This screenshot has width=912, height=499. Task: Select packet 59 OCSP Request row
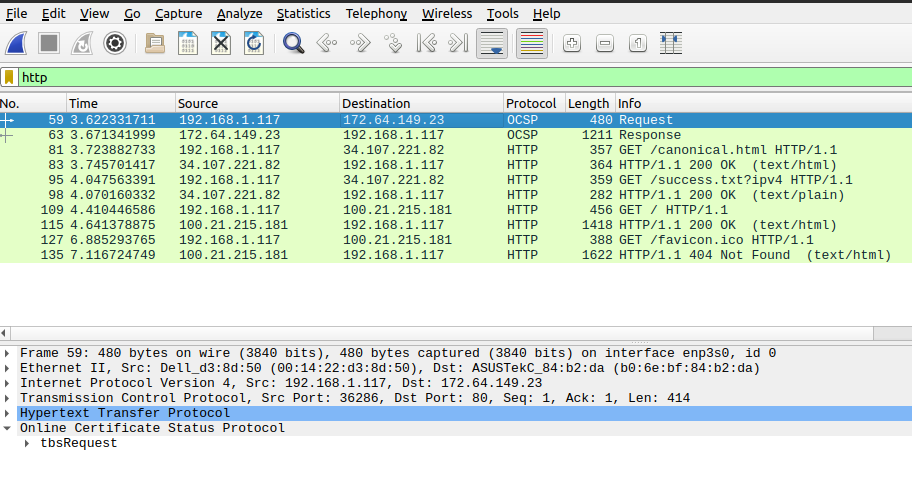[x=456, y=120]
